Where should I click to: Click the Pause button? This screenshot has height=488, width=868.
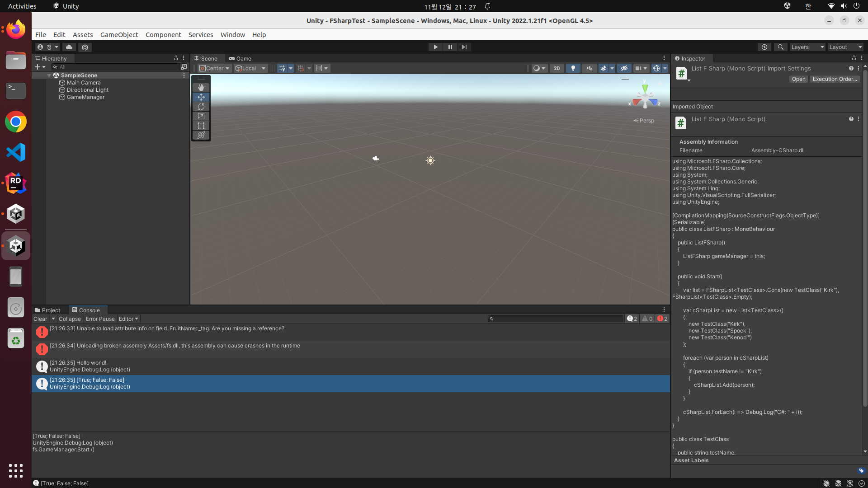450,47
